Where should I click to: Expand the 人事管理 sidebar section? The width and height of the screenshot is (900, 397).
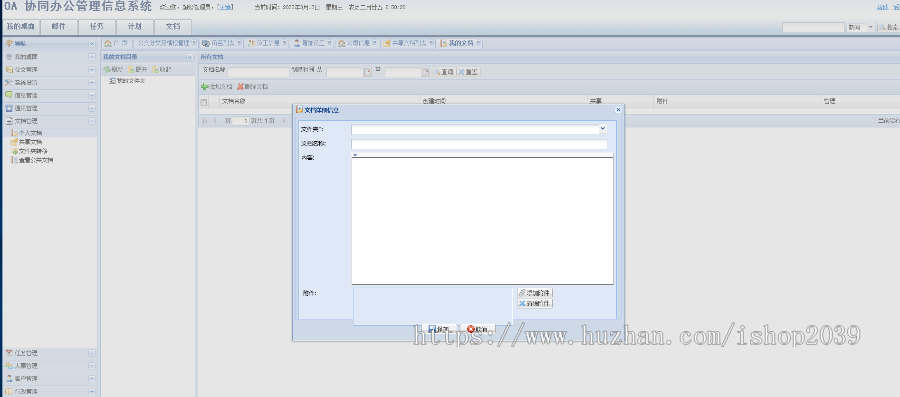pos(92,366)
